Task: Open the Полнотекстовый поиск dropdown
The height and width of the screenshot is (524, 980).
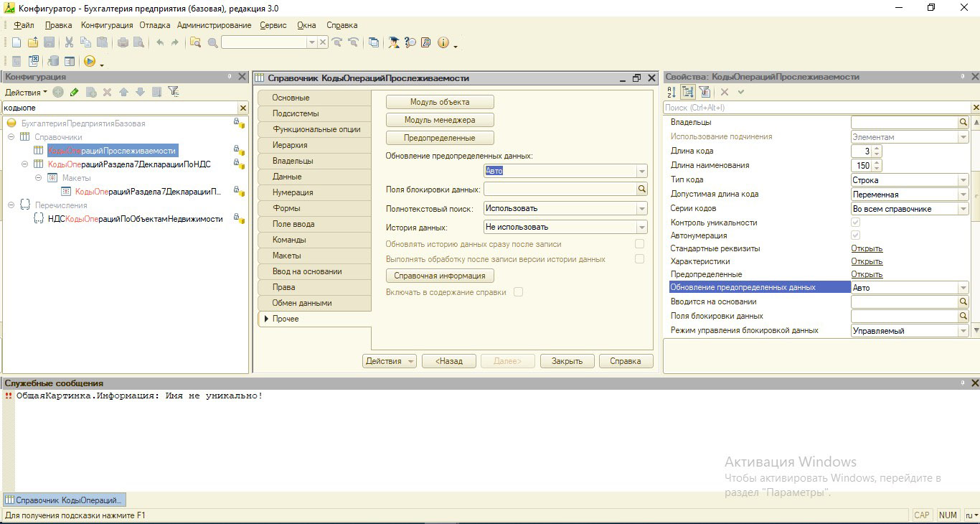Action: pos(641,208)
